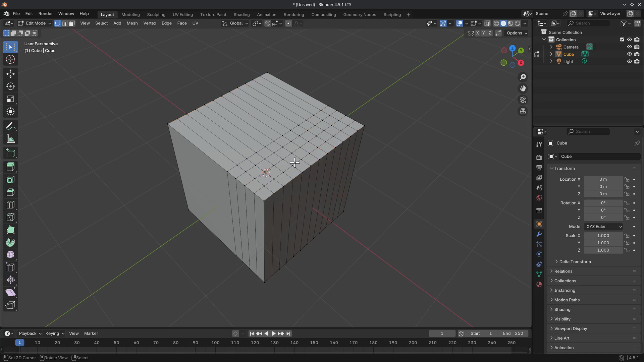Open the Mesh menu
Viewport: 644px width, 362px height.
tap(132, 23)
